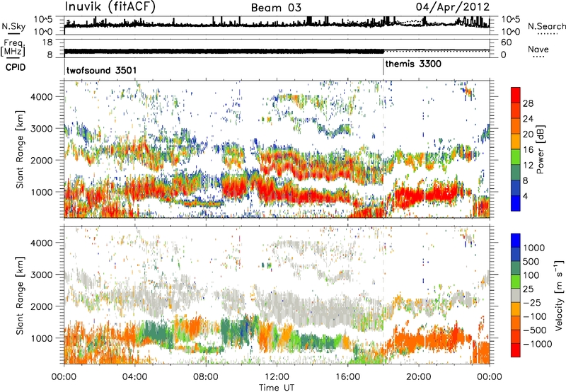This screenshot has height=392, width=566.
Task: Click the '18' tick on frequency axis
Action: pyautogui.click(x=47, y=42)
